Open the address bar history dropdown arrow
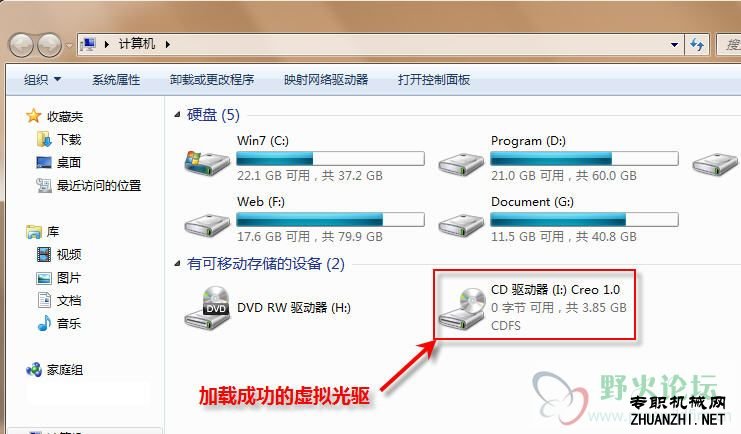The width and height of the screenshot is (741, 434). click(674, 45)
